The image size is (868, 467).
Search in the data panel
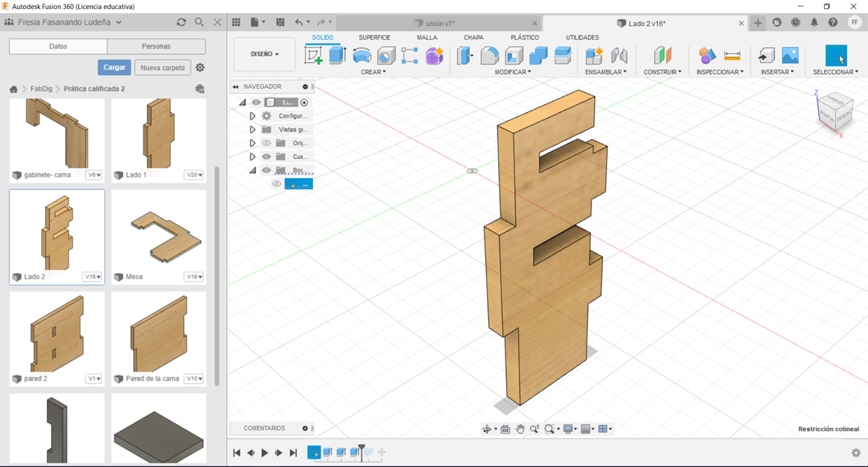coord(199,22)
